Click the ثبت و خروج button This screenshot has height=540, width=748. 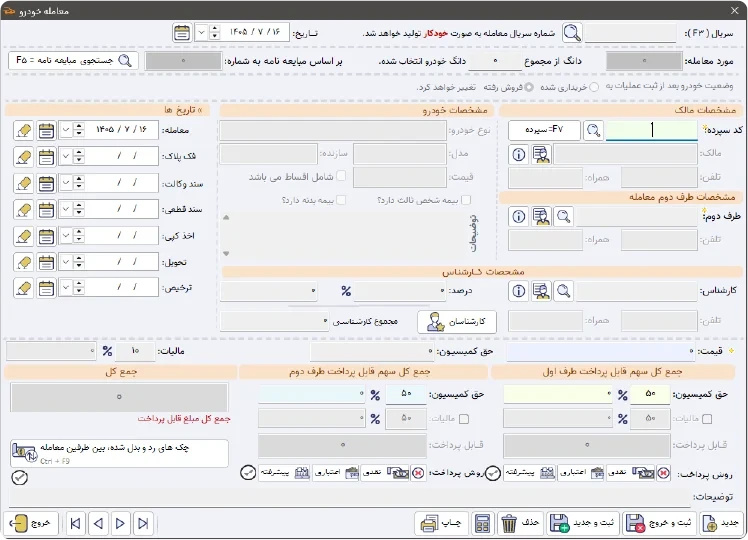click(659, 524)
